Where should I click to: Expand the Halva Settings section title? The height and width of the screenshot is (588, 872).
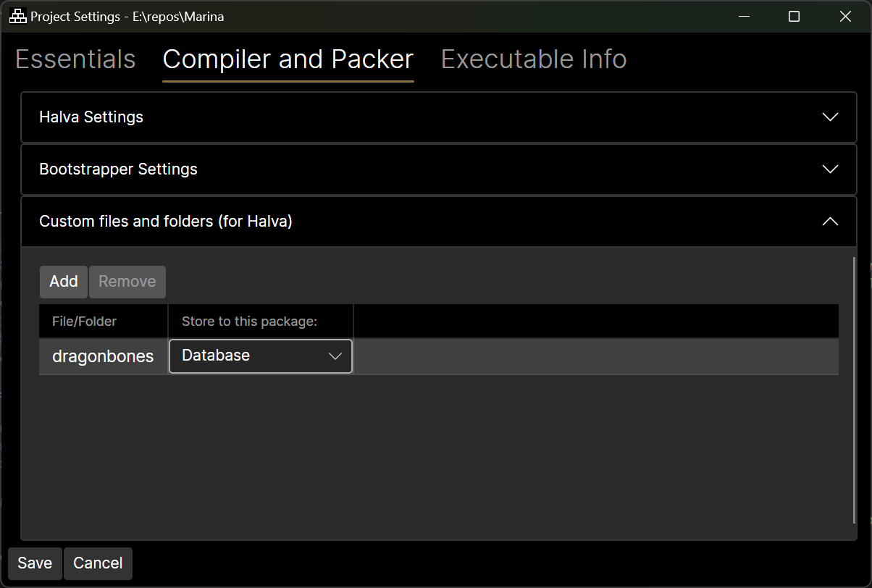[91, 117]
